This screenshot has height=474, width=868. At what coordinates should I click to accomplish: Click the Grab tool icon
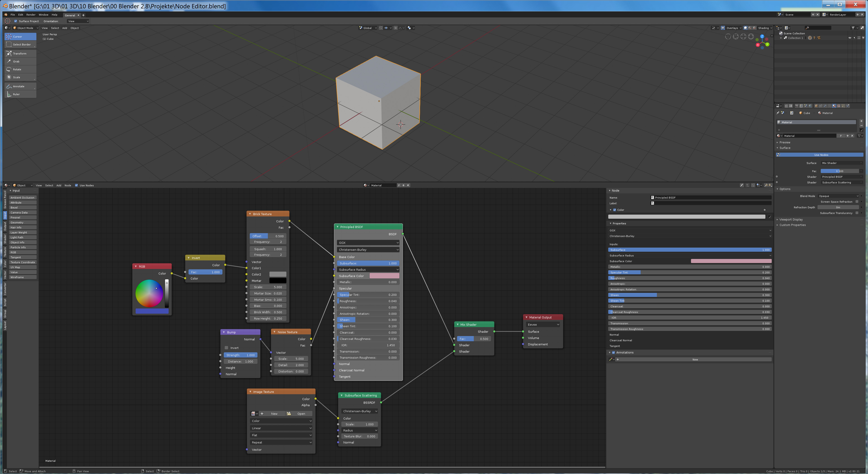[x=9, y=61]
